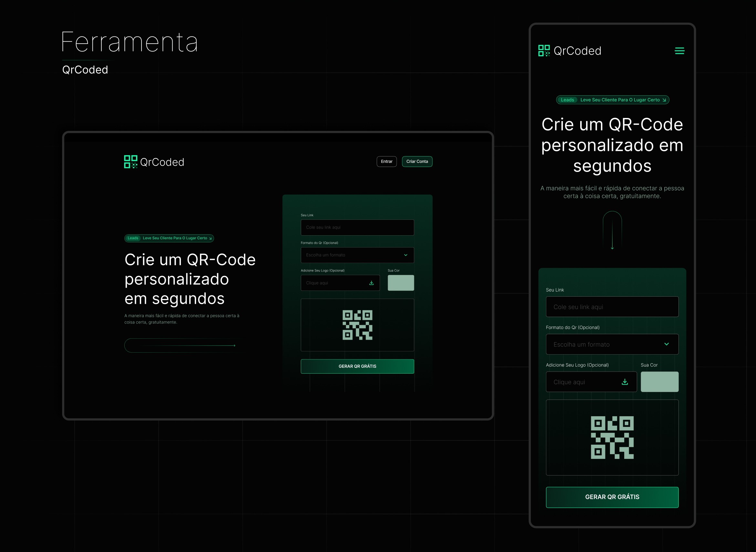This screenshot has height=552, width=756.
Task: Open the desktop Sua Cor color swatch
Action: point(401,283)
